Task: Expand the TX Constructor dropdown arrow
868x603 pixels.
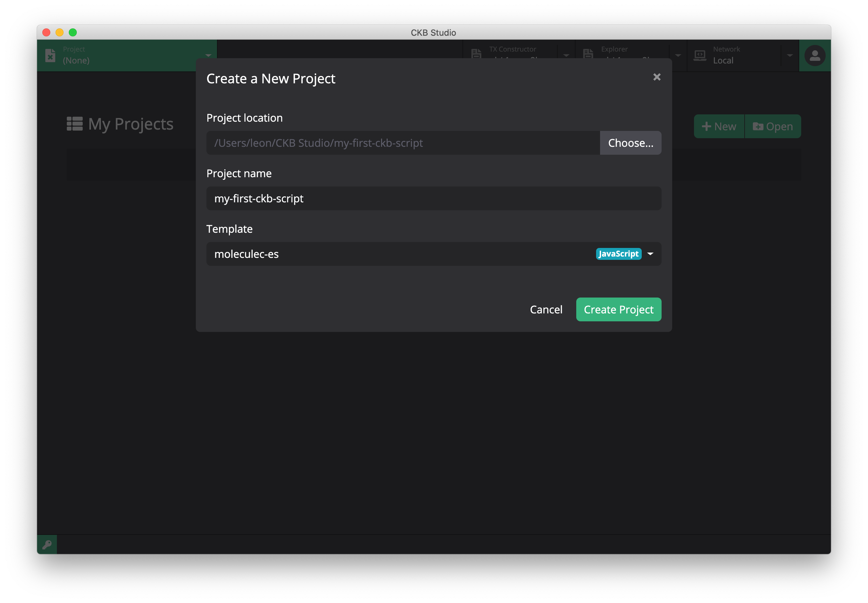Action: 566,55
